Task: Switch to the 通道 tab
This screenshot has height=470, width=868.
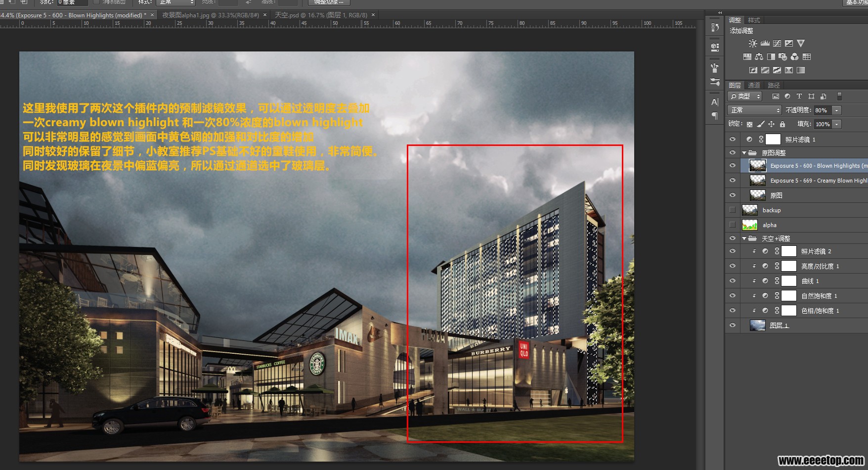Action: [x=754, y=86]
